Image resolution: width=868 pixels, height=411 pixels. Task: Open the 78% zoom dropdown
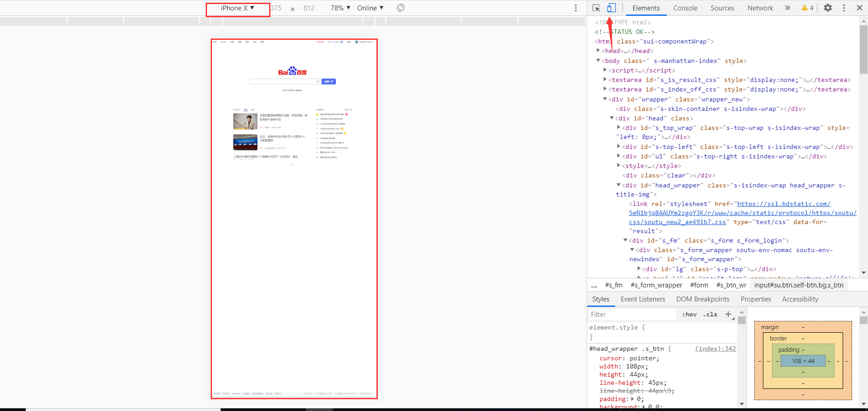[x=340, y=8]
